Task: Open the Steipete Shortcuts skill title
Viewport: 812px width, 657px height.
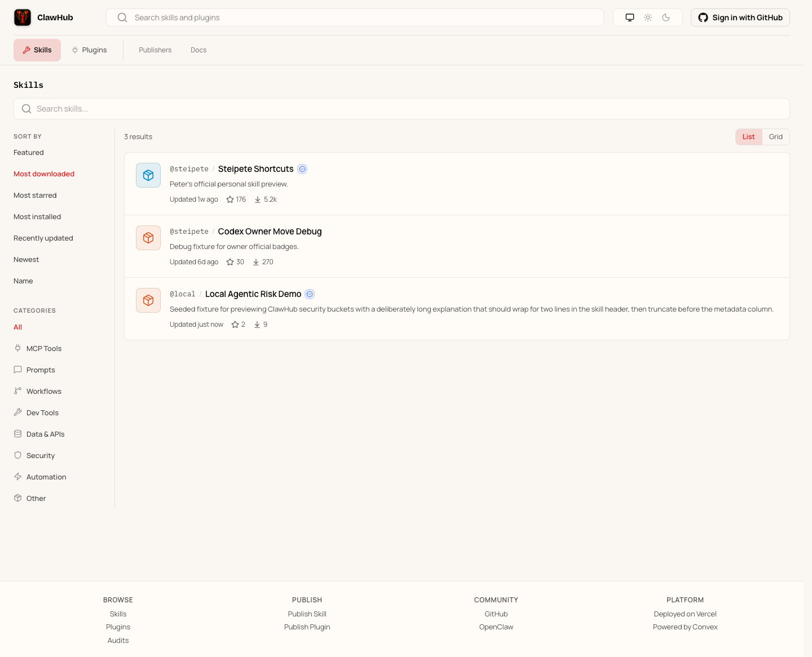Action: 255,169
